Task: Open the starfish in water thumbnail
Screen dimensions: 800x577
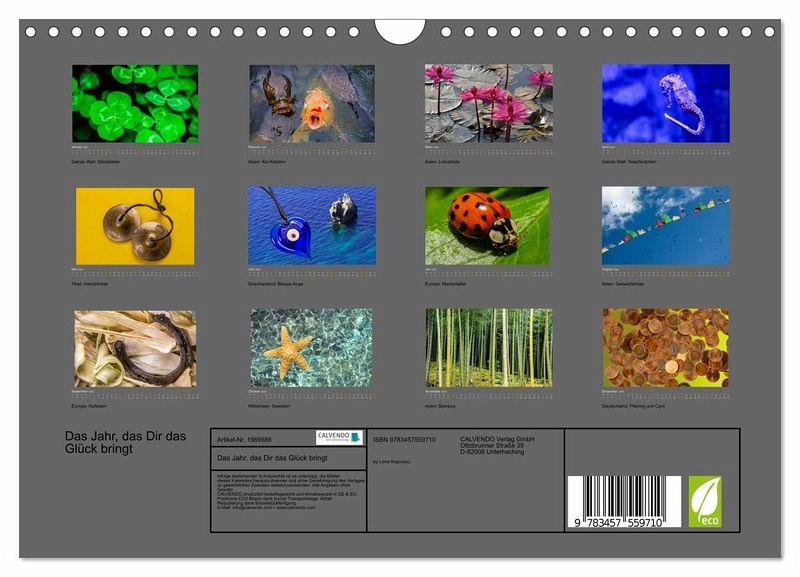Action: (x=311, y=348)
